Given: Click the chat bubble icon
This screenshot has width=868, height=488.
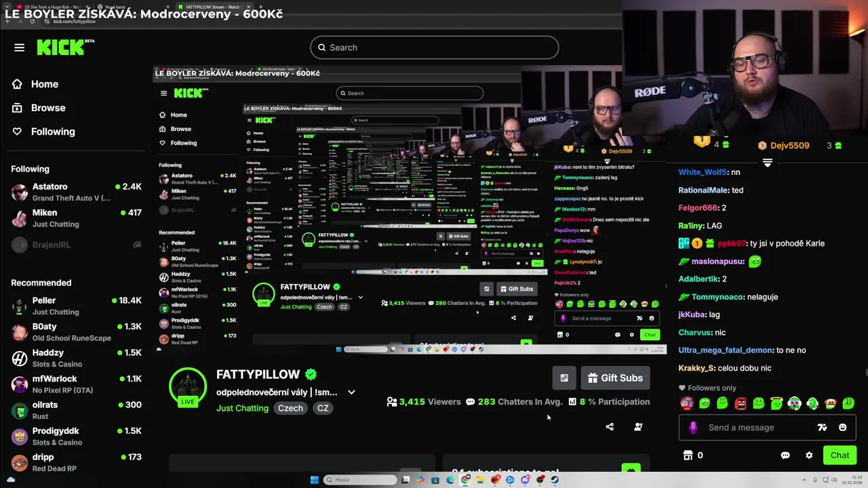Looking at the screenshot, I should click(785, 455).
